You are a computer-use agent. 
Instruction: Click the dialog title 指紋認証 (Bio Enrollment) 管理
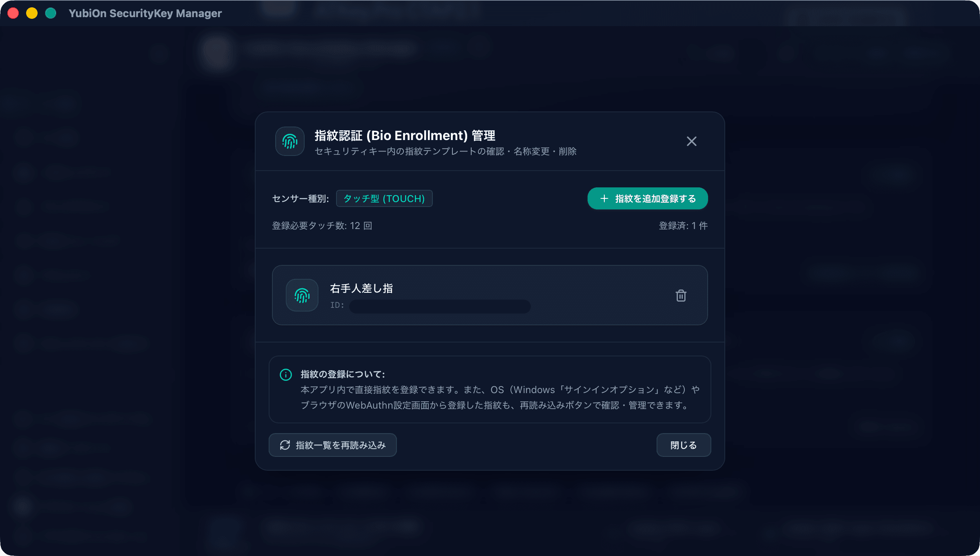click(405, 136)
